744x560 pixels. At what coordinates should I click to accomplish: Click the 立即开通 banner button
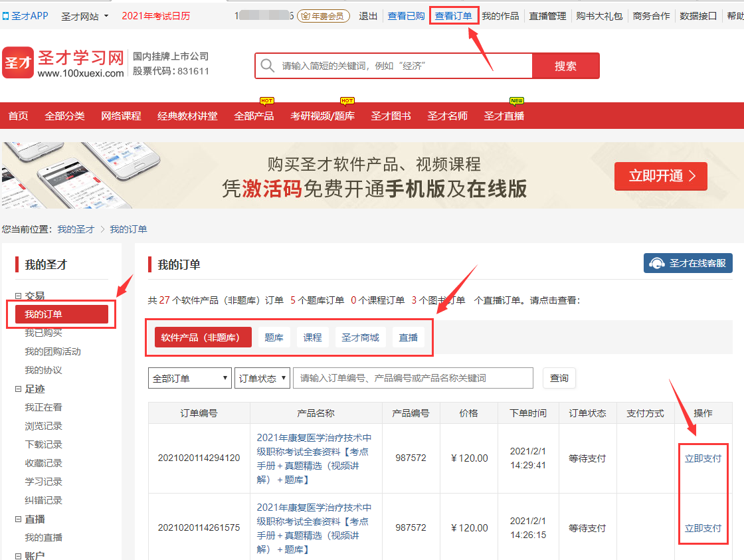pos(660,176)
